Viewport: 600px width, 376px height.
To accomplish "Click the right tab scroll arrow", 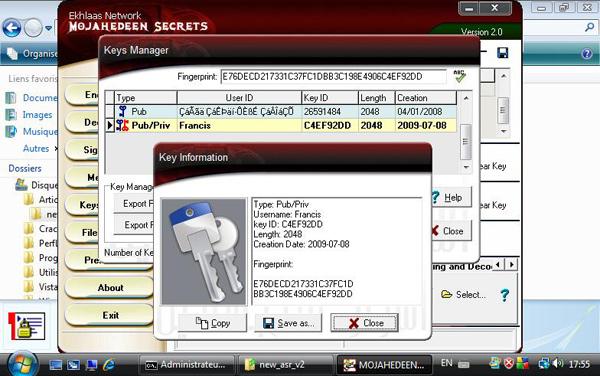I will (x=512, y=264).
